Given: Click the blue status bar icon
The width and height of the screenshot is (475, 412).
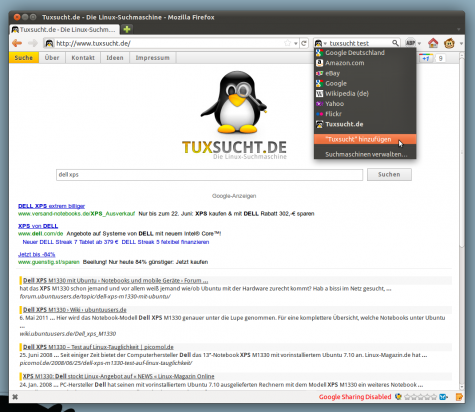Looking at the screenshot, I should coord(443,397).
